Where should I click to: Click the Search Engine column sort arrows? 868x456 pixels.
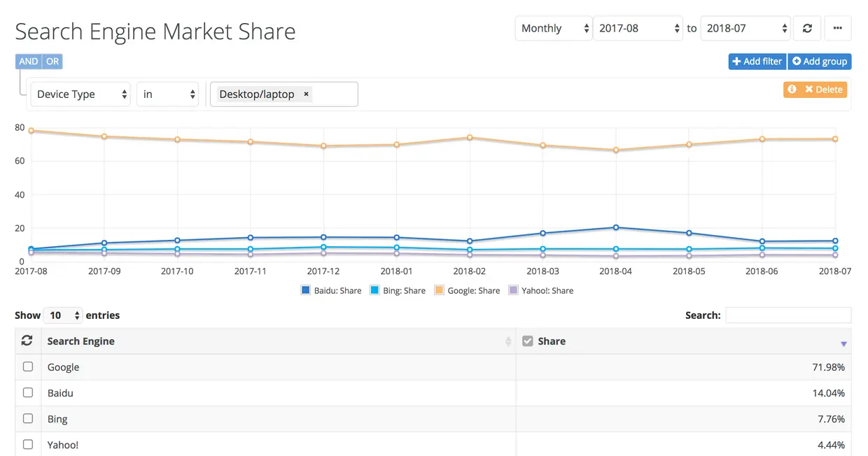point(508,341)
